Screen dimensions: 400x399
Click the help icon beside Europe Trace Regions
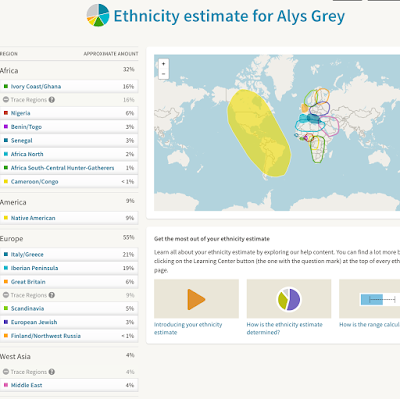pyautogui.click(x=52, y=295)
